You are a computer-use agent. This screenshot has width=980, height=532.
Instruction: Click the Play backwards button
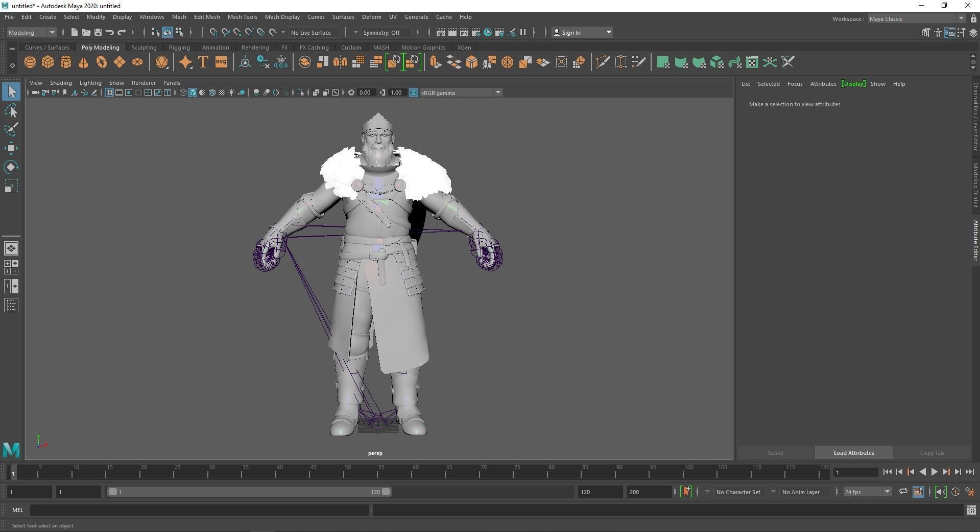coord(922,472)
